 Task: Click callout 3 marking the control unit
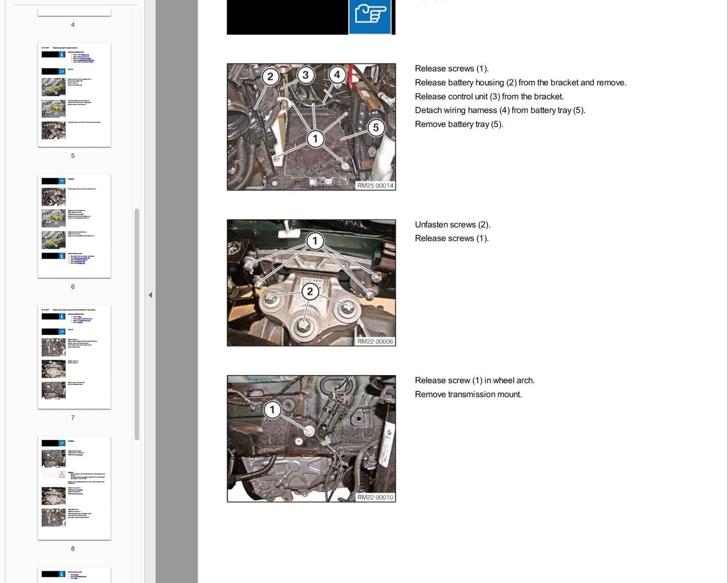coord(305,76)
